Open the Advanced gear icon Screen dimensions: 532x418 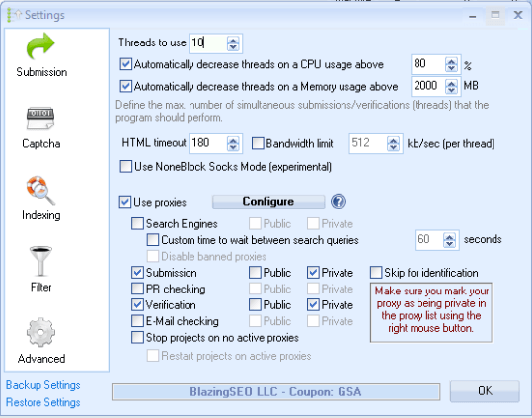[x=40, y=332]
